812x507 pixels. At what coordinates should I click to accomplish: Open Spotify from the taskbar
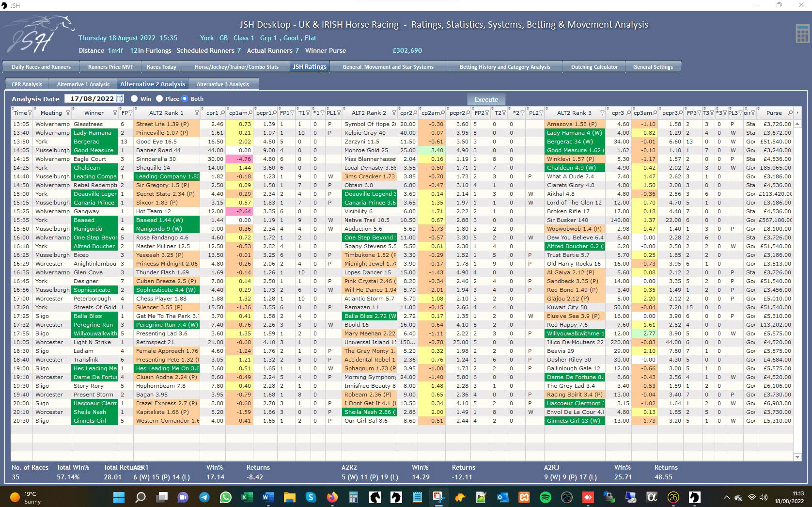545,497
